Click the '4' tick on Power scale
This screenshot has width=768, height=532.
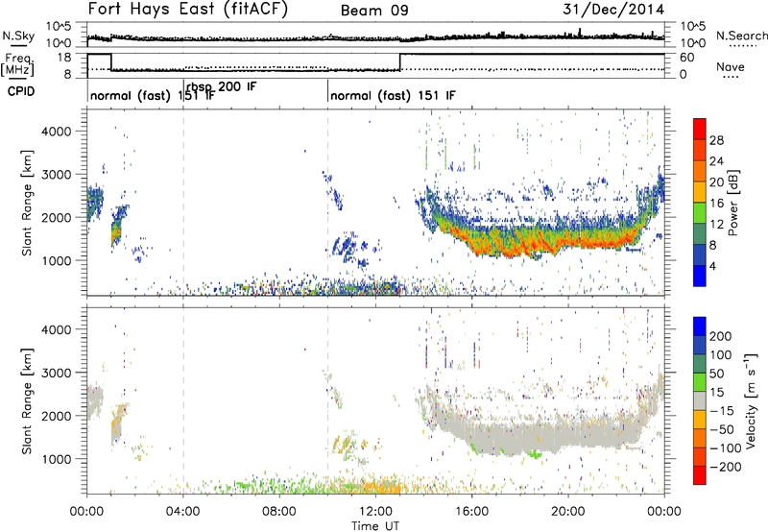[x=712, y=266]
